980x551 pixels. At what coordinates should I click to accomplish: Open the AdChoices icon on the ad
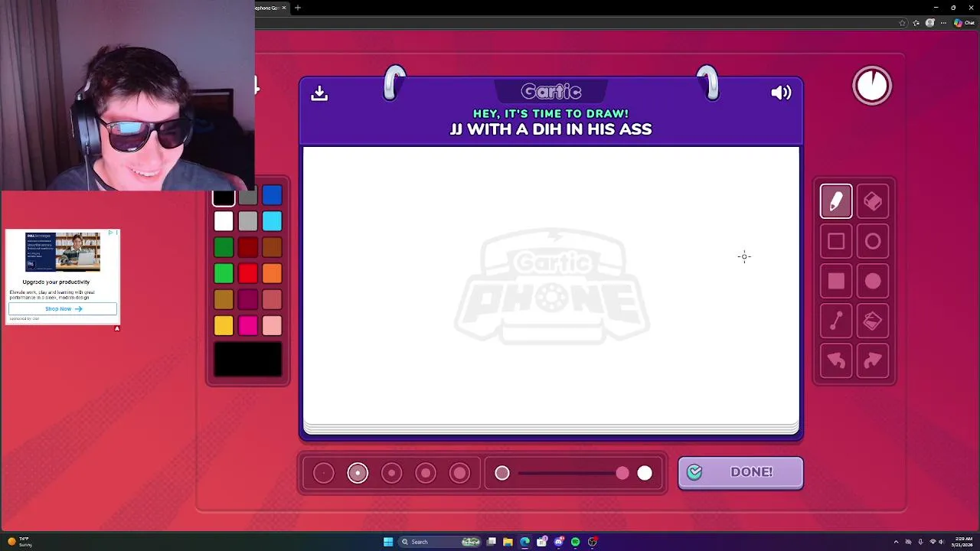(x=111, y=232)
